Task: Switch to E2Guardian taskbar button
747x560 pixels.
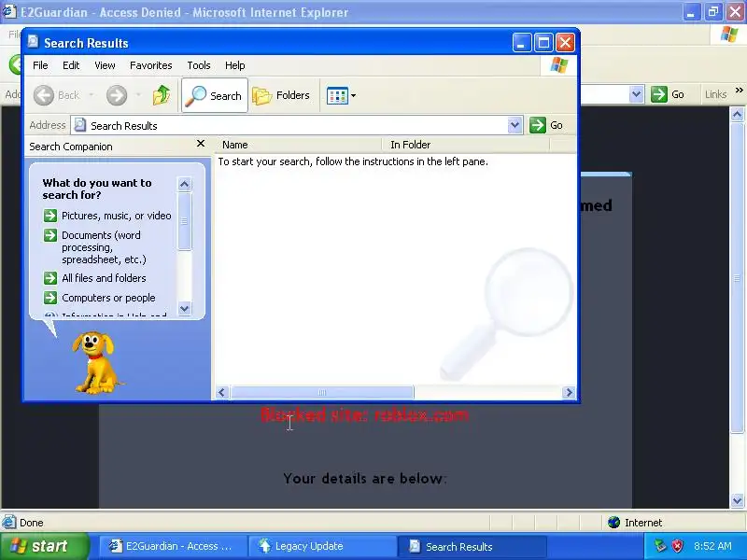Action: (x=173, y=546)
